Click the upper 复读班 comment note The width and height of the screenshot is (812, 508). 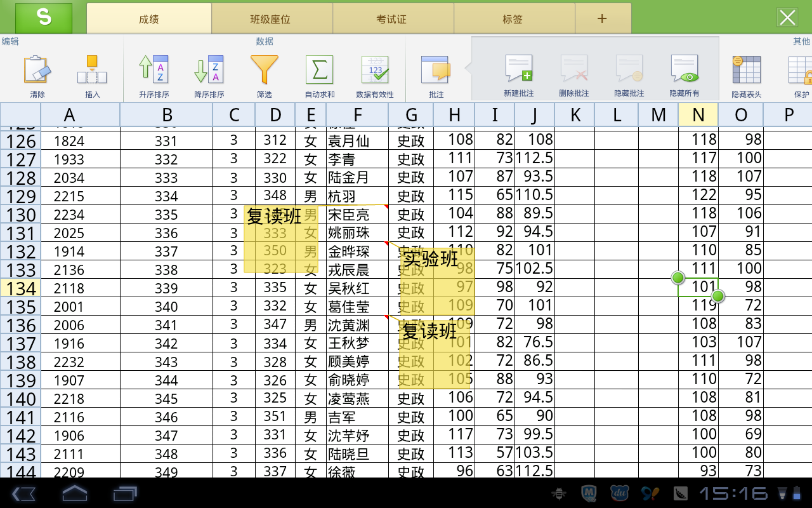(282, 239)
